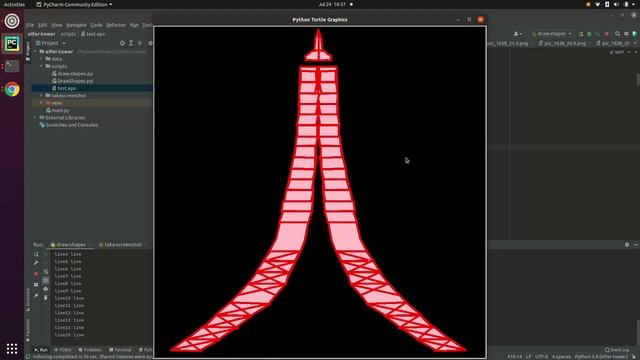Select Scratches and Consoles
640x360 pixels.
69,125
